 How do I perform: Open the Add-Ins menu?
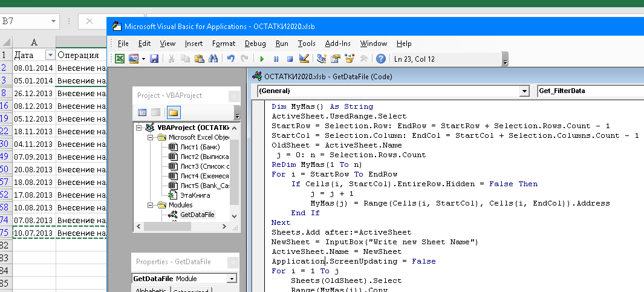pos(337,43)
